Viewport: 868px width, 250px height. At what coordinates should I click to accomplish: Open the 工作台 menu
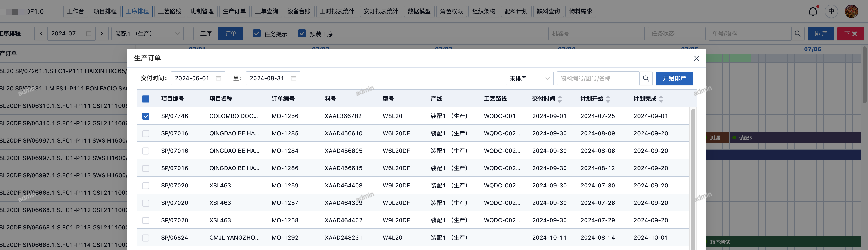click(76, 11)
